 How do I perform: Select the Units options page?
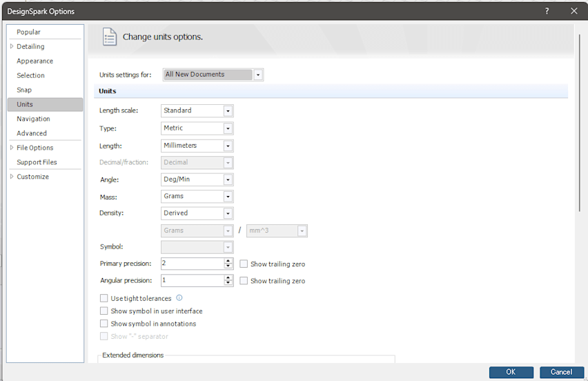click(45, 105)
